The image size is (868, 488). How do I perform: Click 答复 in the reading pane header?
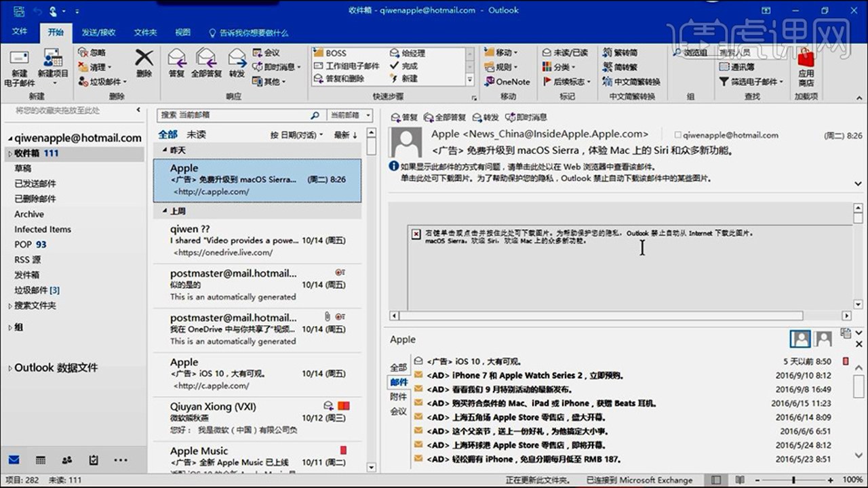(404, 117)
